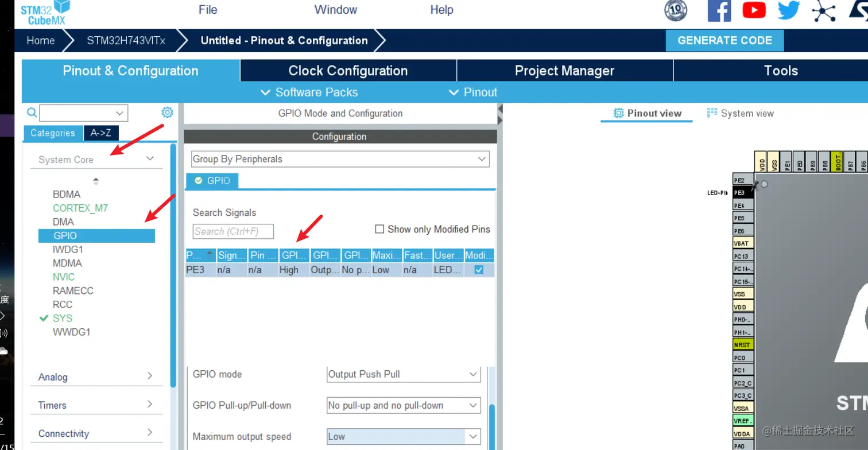Click the VBAT pin on the chip
868x450 pixels.
click(x=743, y=243)
